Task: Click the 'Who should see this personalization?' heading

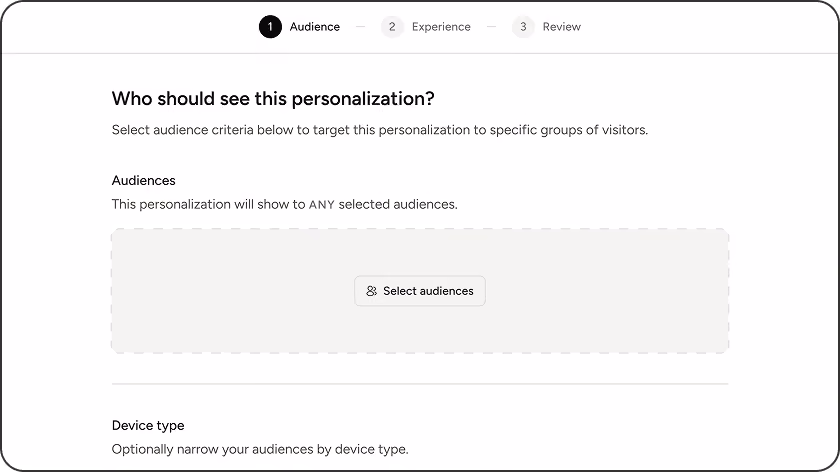Action: pos(273,99)
